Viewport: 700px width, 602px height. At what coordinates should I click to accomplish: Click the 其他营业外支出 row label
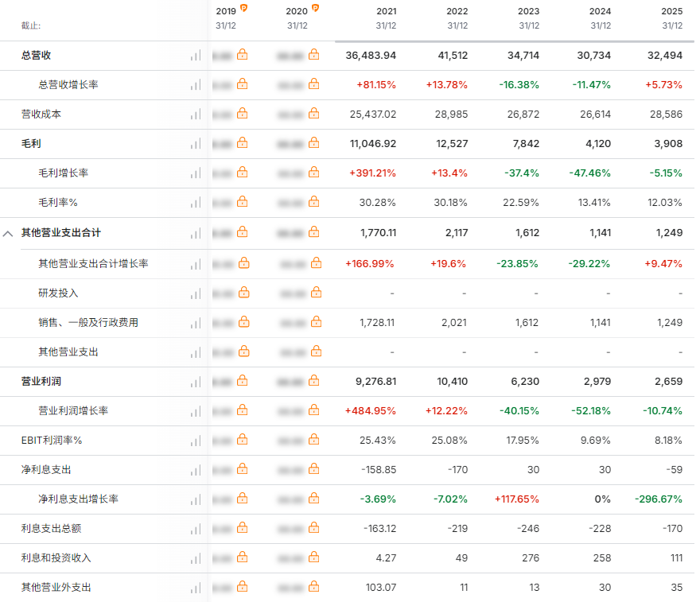[x=56, y=588]
